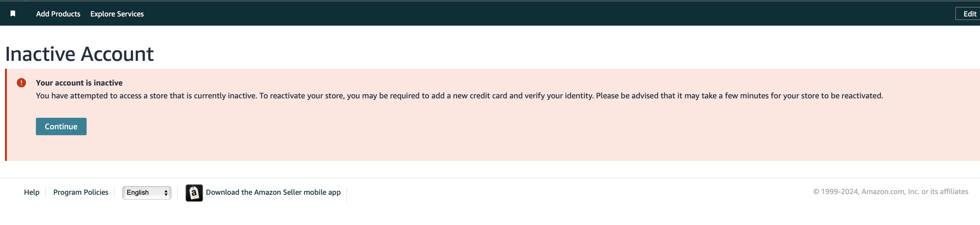980x225 pixels.
Task: Click the language selector up-down arrows
Action: pyautogui.click(x=166, y=193)
